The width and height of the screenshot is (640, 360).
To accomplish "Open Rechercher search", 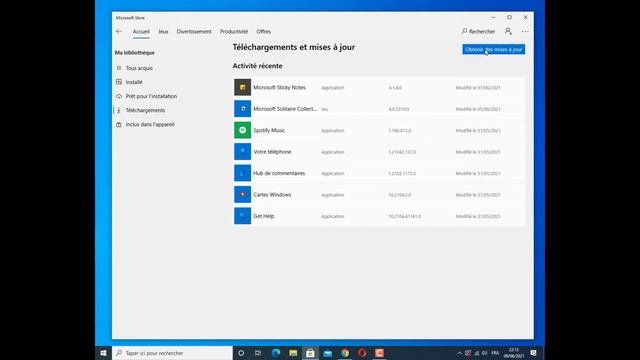I will tap(478, 31).
